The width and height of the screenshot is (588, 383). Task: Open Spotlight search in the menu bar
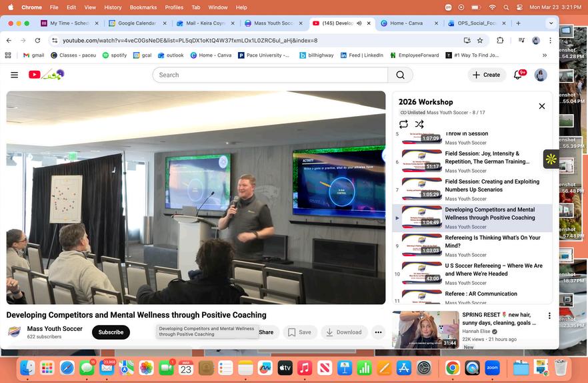tap(506, 7)
